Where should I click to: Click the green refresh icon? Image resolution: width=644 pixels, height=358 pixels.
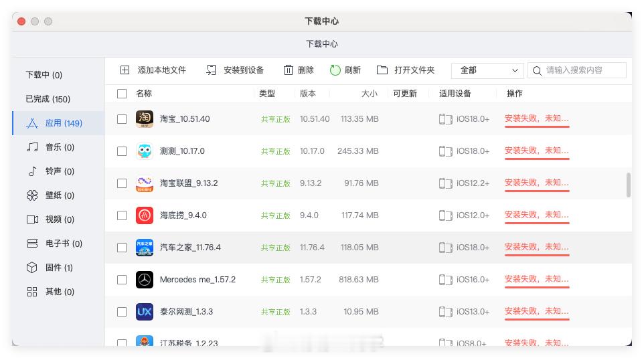coord(335,70)
